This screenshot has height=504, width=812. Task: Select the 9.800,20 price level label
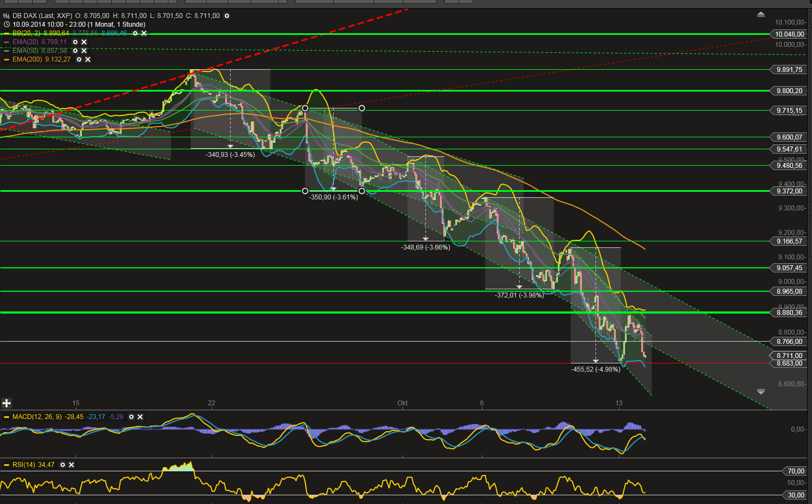[x=789, y=91]
